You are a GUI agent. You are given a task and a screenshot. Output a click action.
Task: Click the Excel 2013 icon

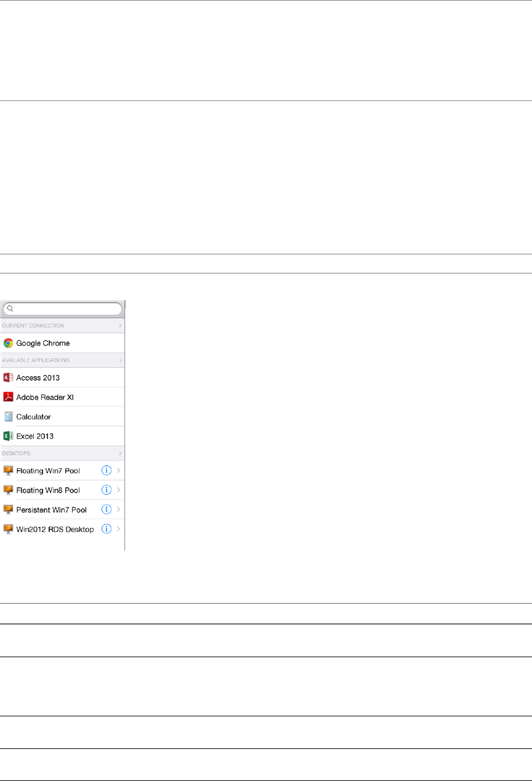click(8, 436)
